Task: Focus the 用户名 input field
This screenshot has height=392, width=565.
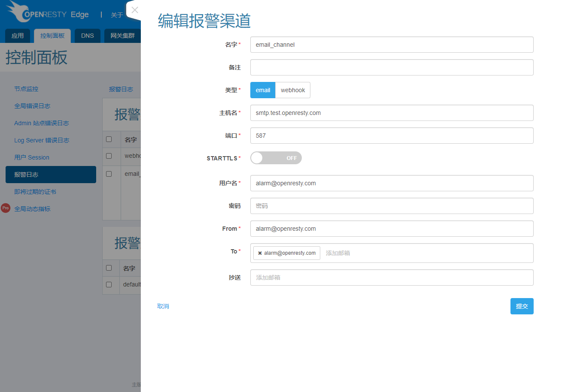Action: coord(392,183)
